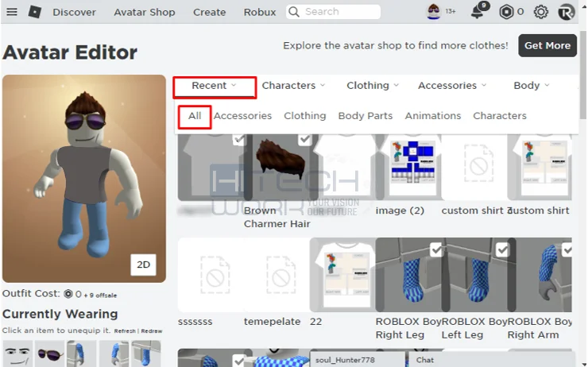Viewport: 588px width, 367px height.
Task: Focus the Search input field
Action: click(334, 12)
